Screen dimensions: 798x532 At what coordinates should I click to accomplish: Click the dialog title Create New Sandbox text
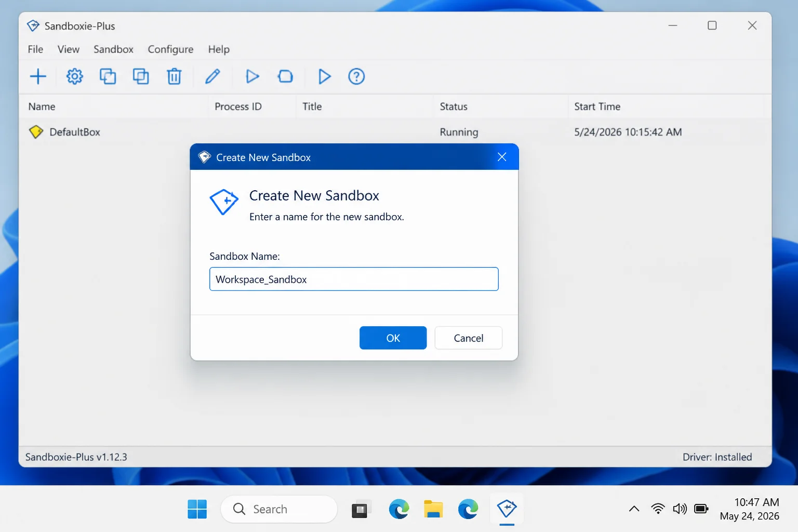(263, 157)
